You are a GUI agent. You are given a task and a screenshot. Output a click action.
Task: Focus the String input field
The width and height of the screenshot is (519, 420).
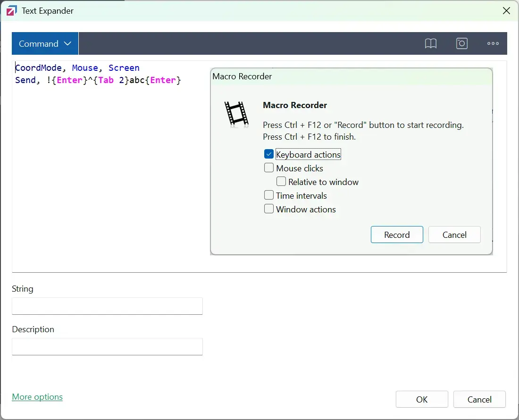pos(107,306)
